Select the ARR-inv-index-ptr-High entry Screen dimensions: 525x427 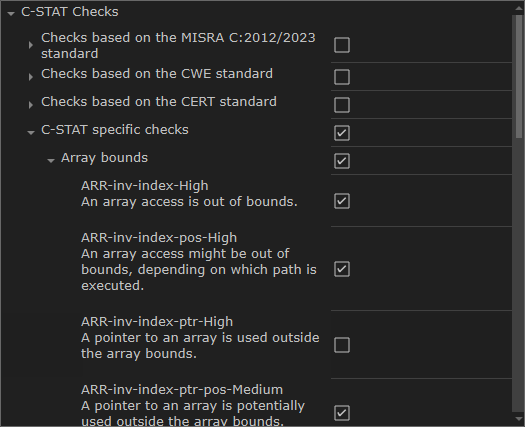(x=200, y=338)
